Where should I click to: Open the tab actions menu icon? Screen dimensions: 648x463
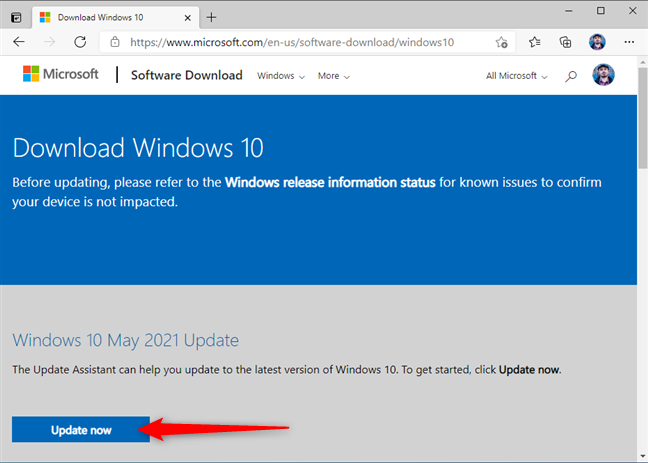click(x=16, y=17)
